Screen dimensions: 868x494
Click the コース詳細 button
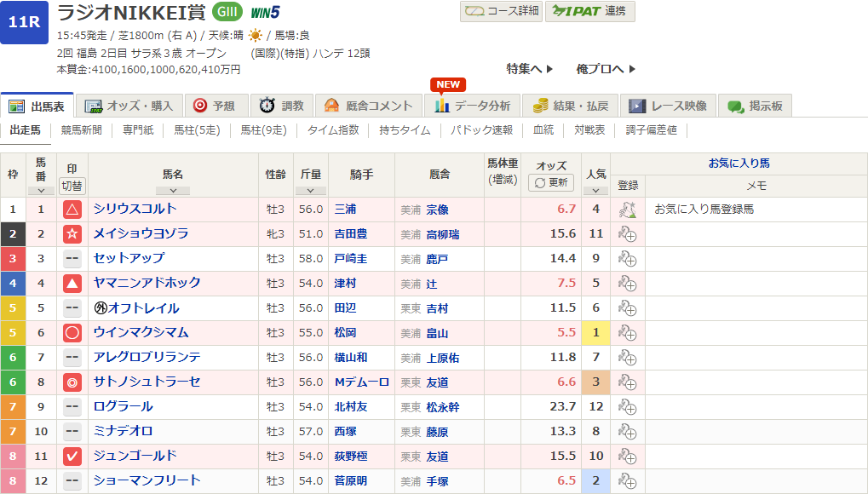pyautogui.click(x=500, y=11)
